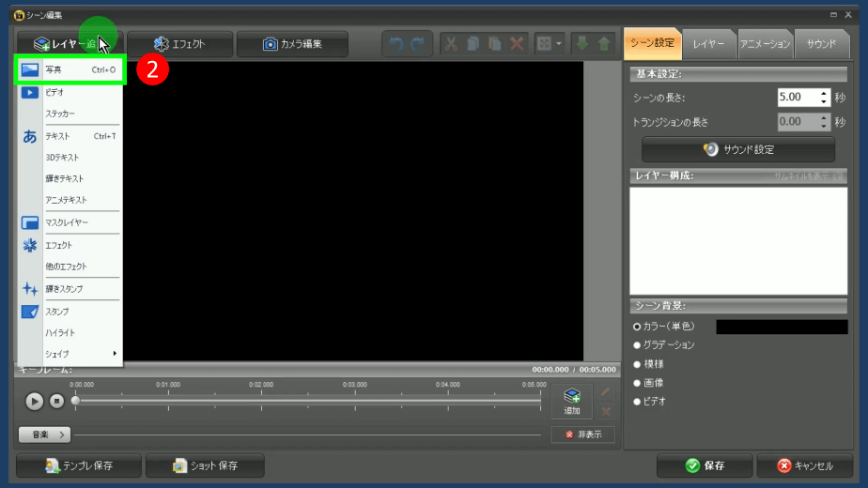Viewport: 868px width, 488px height.
Task: Click the サウンド設定 button
Action: point(738,149)
